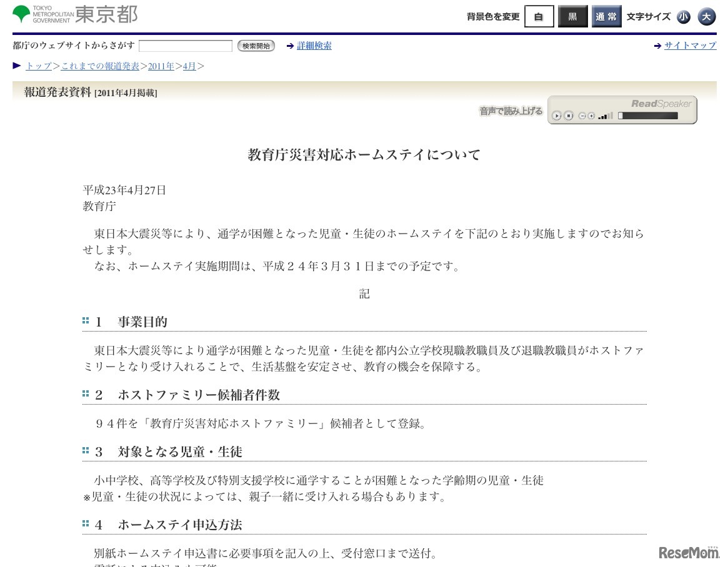Viewport: 728px width, 567px height.
Task: Select the 黒 black background option
Action: pyautogui.click(x=572, y=17)
